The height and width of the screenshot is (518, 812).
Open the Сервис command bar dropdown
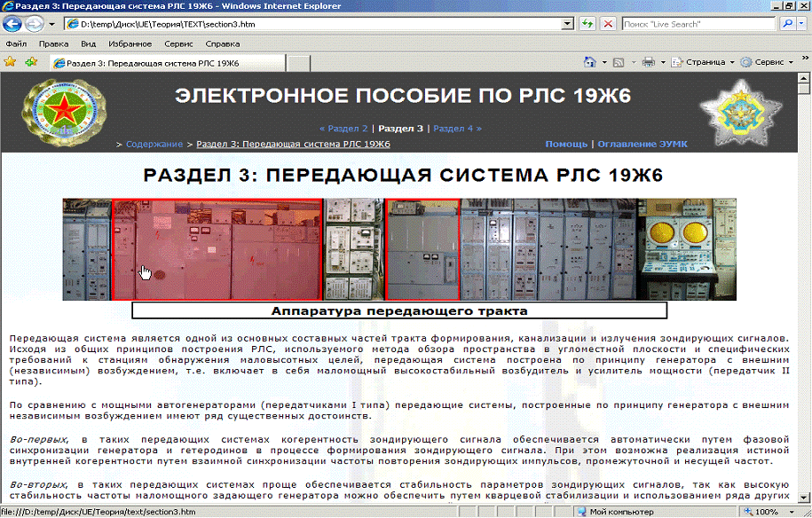point(768,62)
